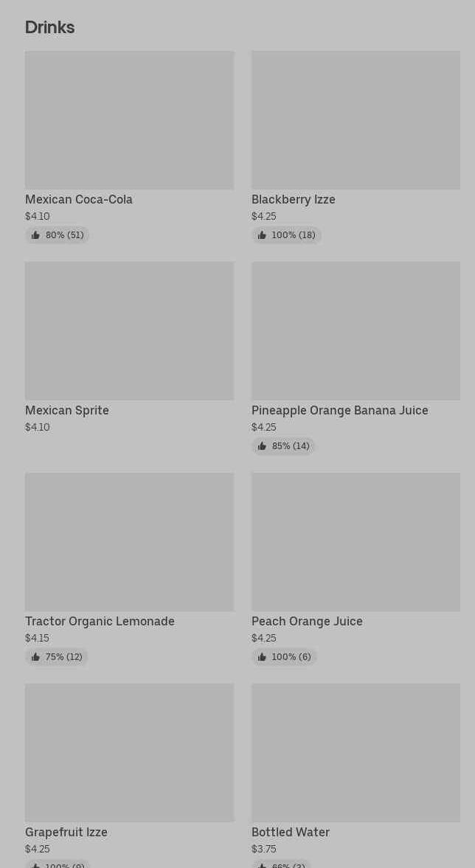The width and height of the screenshot is (475, 868).
Task: Select the Mexican Sprite product image
Action: [129, 331]
